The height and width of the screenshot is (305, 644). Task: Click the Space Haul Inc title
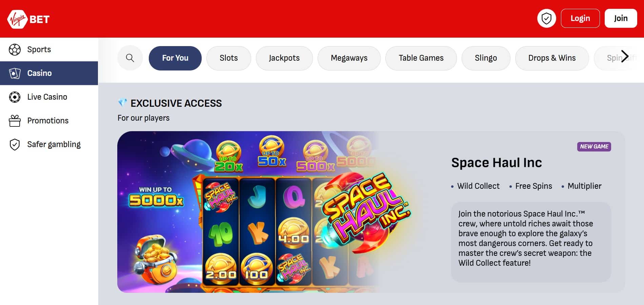[497, 163]
